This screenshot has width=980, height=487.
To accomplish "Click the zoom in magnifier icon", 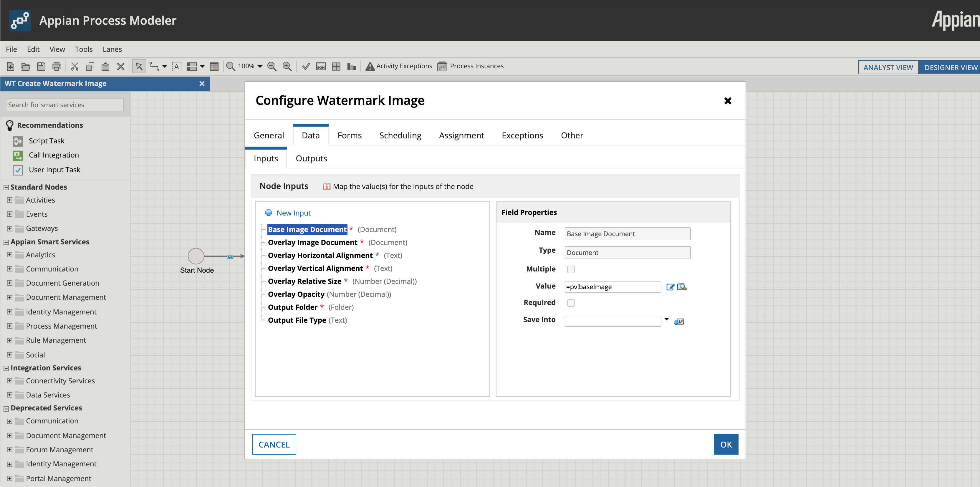I will point(287,67).
